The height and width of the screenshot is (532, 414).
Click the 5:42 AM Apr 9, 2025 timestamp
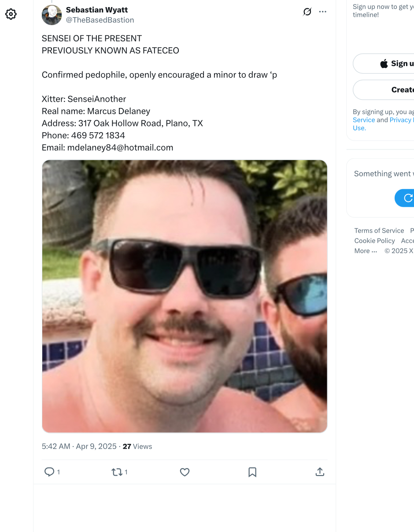tap(79, 446)
